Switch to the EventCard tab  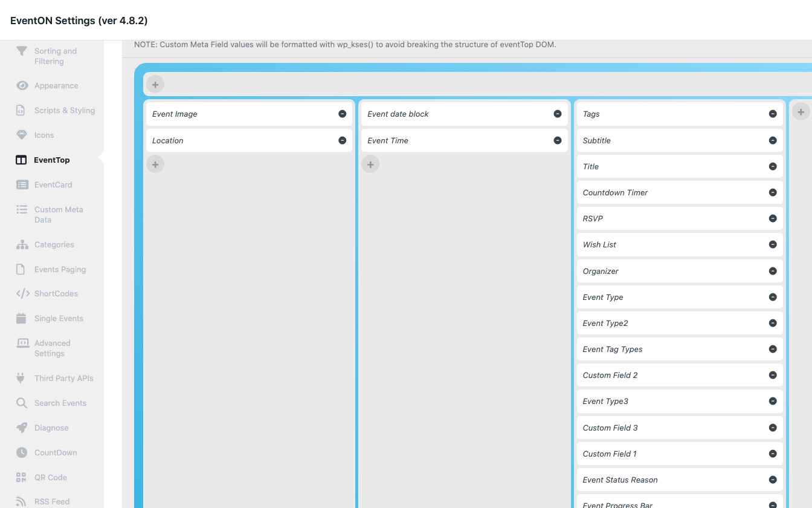click(52, 185)
